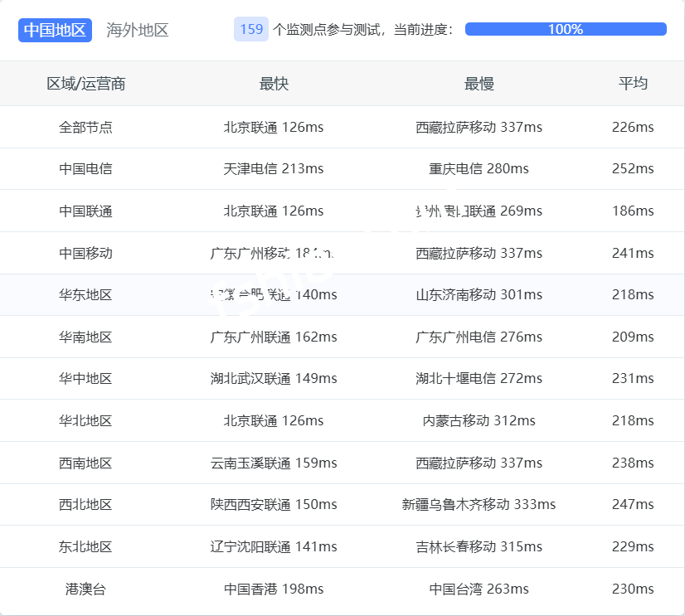Click the 西北地区 average 247ms value

(633, 504)
